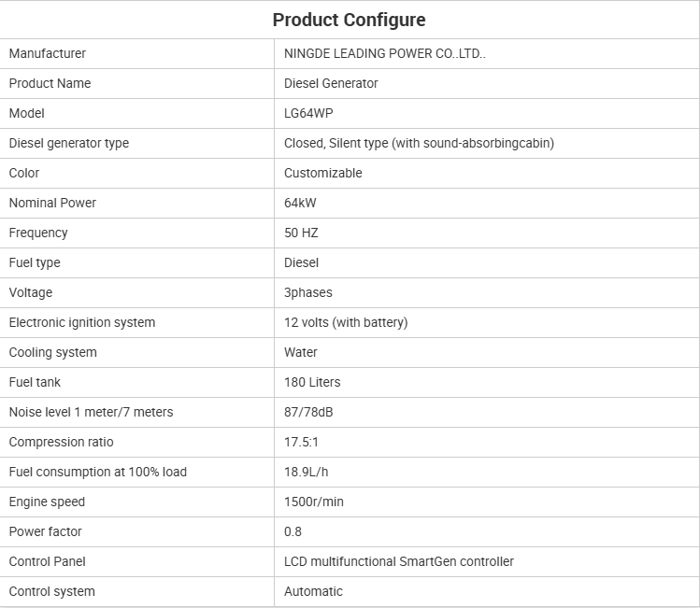700x608 pixels.
Task: Click the Diesel Generator product name value
Action: 331,83
